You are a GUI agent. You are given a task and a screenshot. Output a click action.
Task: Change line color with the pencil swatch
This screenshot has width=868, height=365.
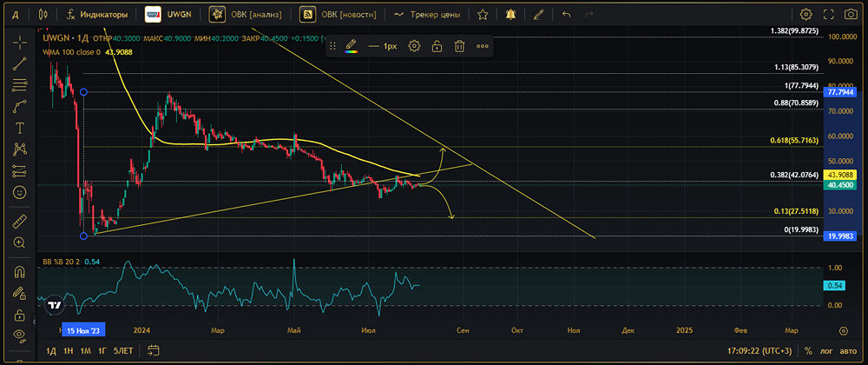351,46
